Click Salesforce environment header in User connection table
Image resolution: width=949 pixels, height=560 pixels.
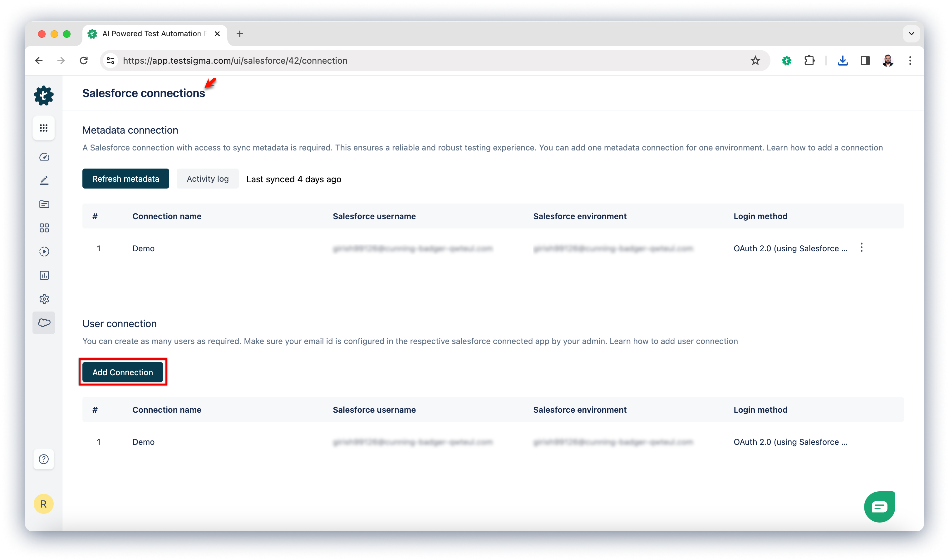click(580, 410)
